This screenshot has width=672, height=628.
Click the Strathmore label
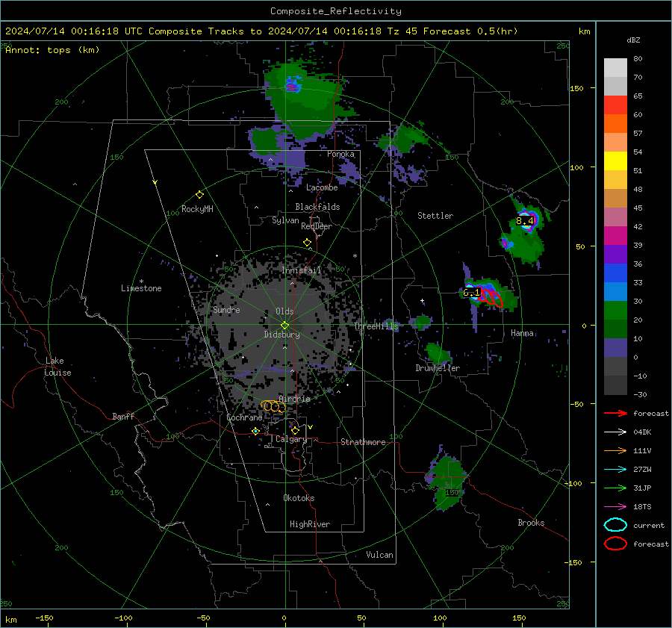tap(363, 442)
